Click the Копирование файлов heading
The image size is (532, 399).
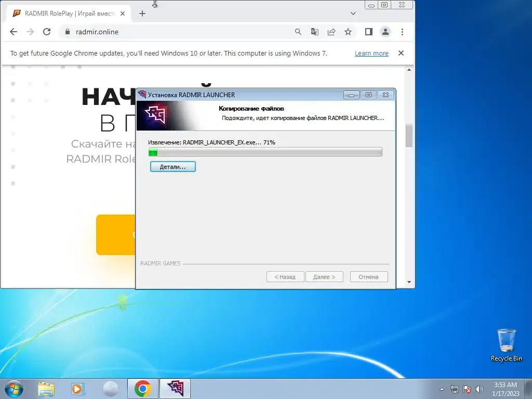tap(251, 109)
